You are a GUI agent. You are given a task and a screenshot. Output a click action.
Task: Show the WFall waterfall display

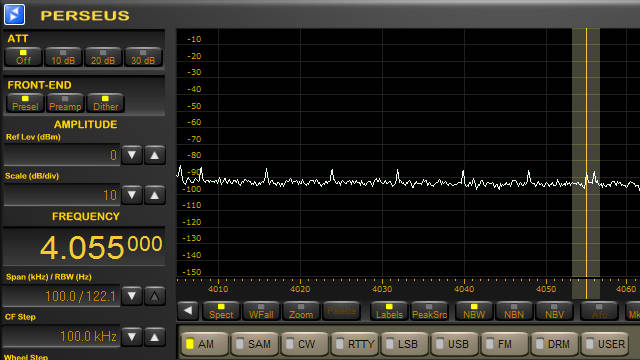(x=261, y=311)
